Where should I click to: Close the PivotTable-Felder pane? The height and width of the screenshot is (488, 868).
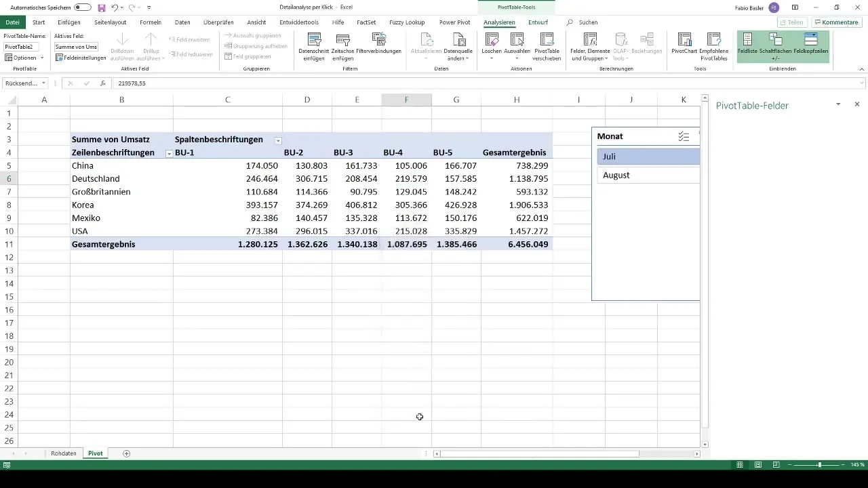coord(857,104)
